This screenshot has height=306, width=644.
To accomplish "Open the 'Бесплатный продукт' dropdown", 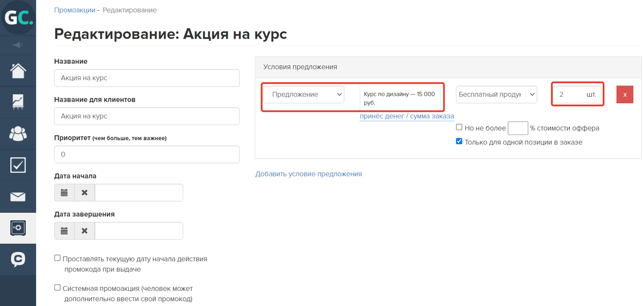I will pos(496,95).
